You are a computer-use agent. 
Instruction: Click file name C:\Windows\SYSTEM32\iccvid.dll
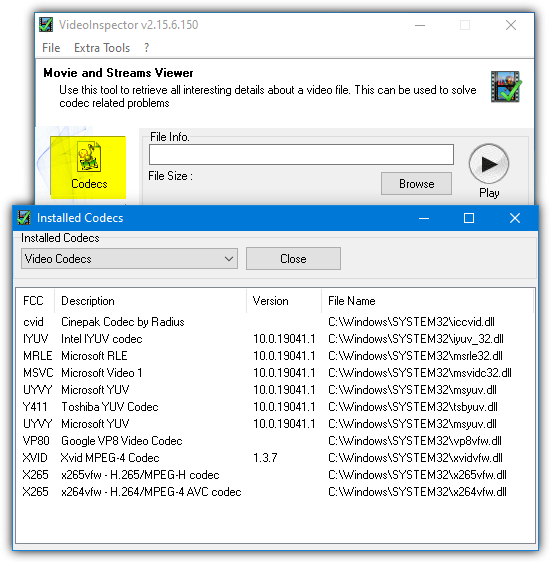coord(411,322)
